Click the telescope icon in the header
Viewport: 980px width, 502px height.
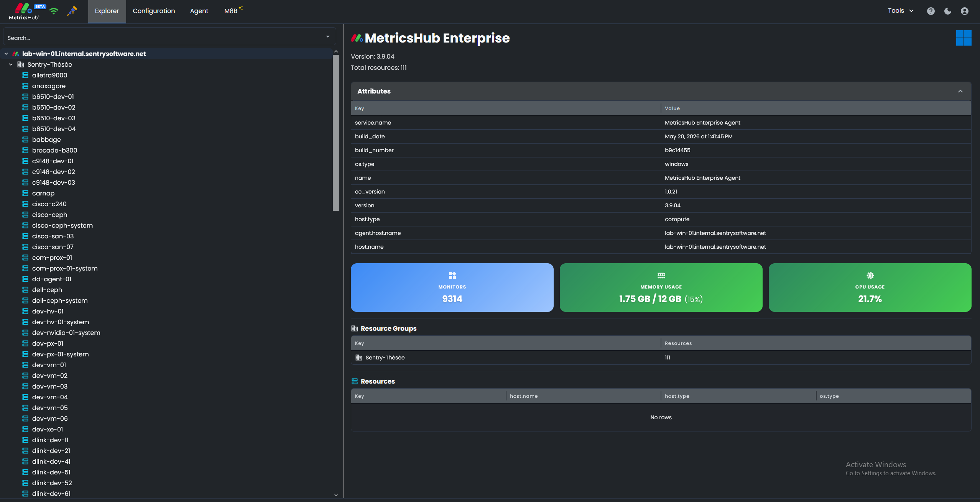72,11
